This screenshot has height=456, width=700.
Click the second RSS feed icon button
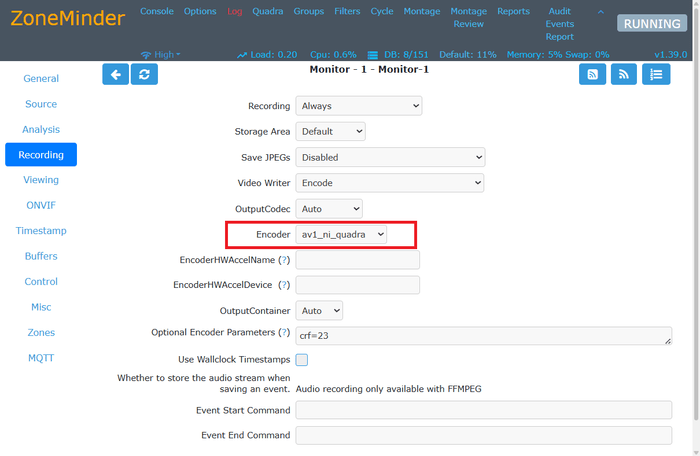click(624, 74)
